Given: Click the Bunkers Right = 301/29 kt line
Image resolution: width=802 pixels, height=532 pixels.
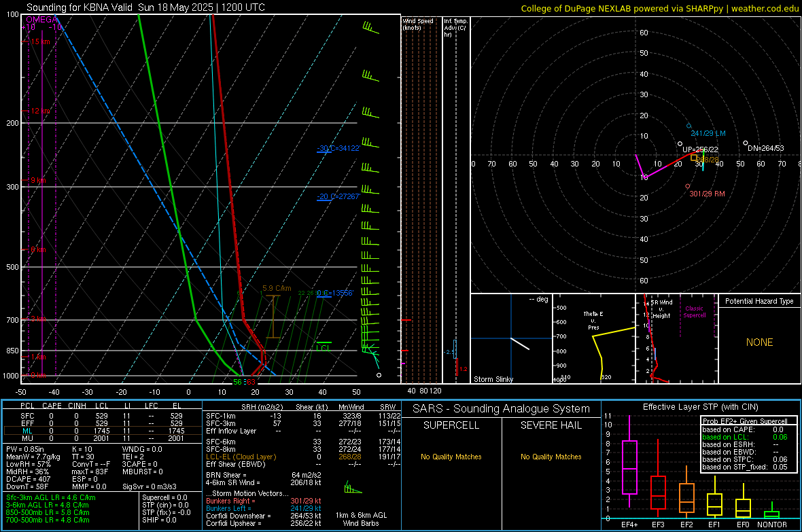Looking at the screenshot, I should pos(264,501).
